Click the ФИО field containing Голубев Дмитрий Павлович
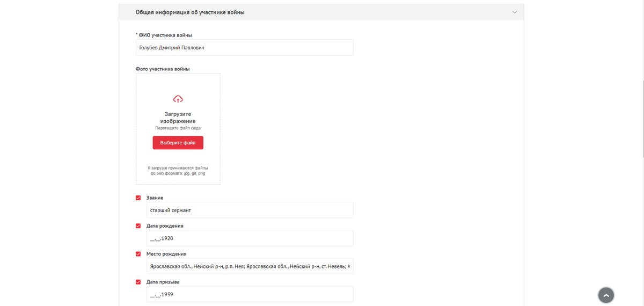This screenshot has height=306, width=644. pyautogui.click(x=244, y=47)
